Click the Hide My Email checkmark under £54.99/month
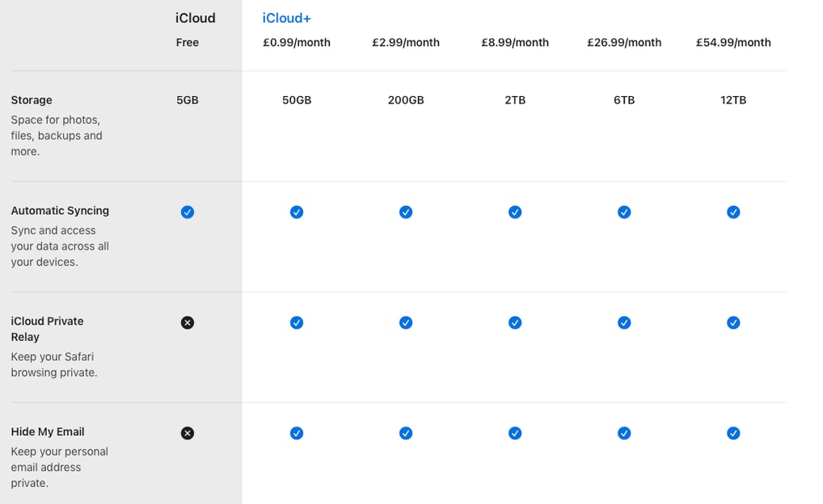 pyautogui.click(x=733, y=433)
